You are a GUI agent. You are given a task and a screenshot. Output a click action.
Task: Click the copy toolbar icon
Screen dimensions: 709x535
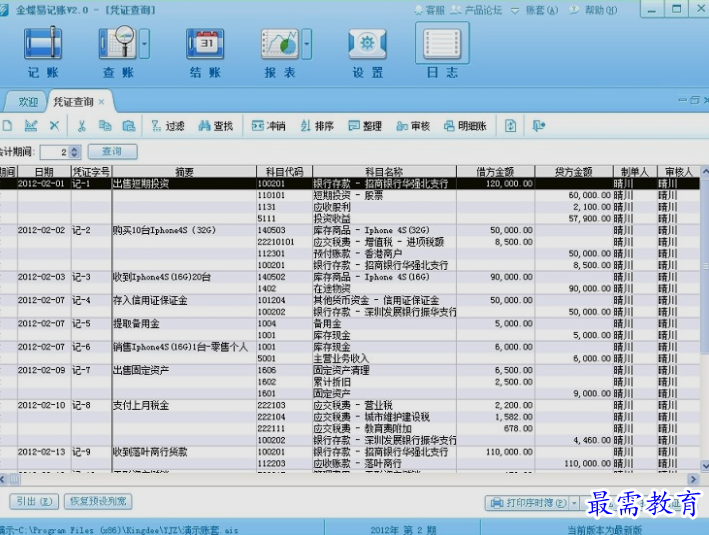105,125
